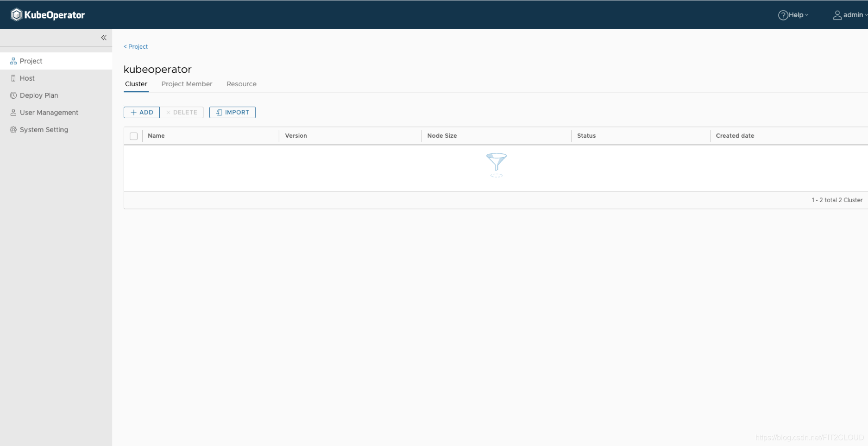Open Host in the sidebar
Screen dimensions: 868x446
coord(56,78)
